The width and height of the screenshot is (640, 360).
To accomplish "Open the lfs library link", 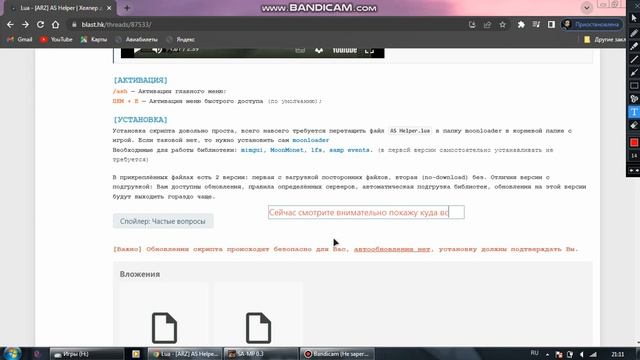I will click(317, 150).
